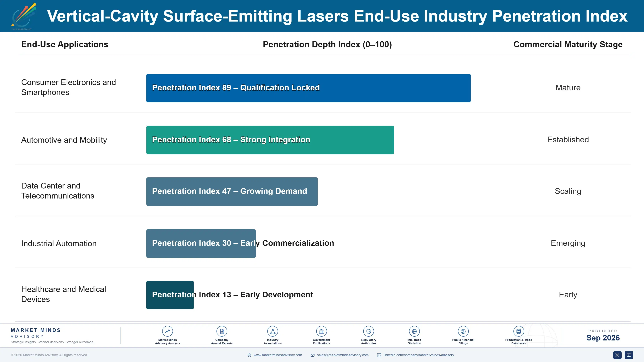Click the Production & Trade Databases icon
This screenshot has width=644, height=362.
(518, 331)
